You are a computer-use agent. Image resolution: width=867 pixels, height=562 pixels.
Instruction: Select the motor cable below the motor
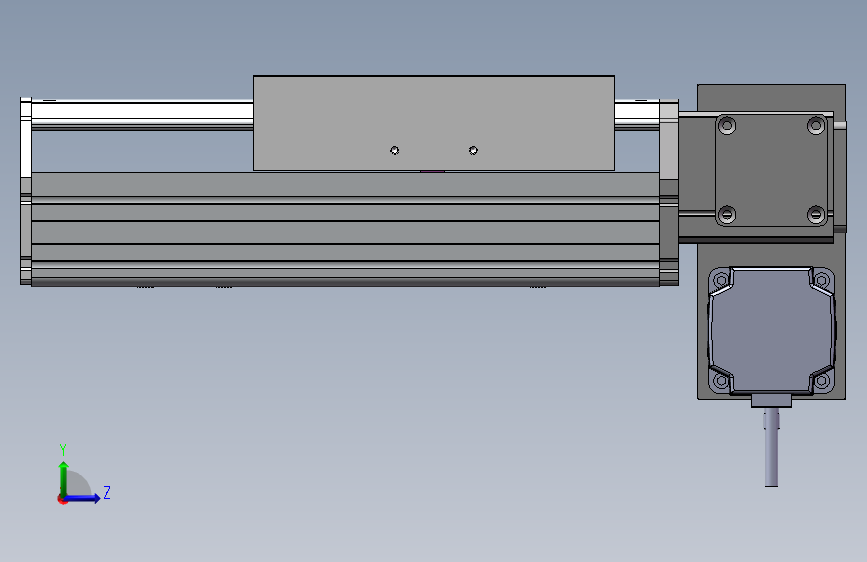click(771, 447)
